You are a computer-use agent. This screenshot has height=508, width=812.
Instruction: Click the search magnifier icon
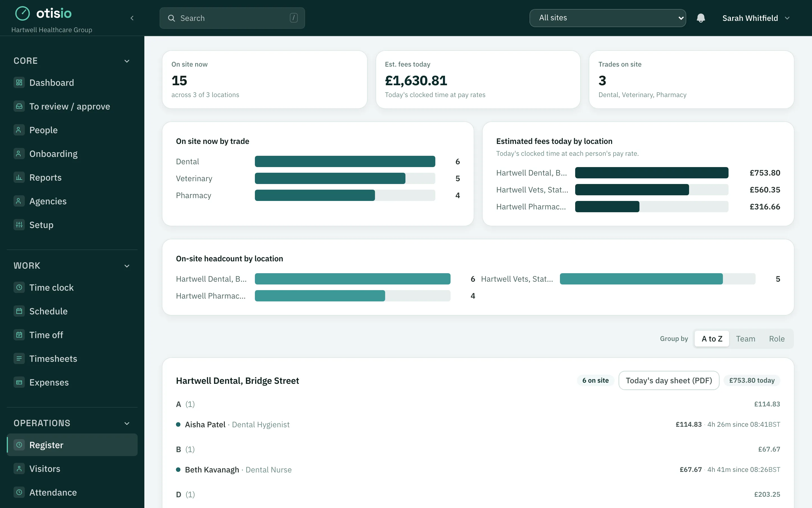[171, 18]
